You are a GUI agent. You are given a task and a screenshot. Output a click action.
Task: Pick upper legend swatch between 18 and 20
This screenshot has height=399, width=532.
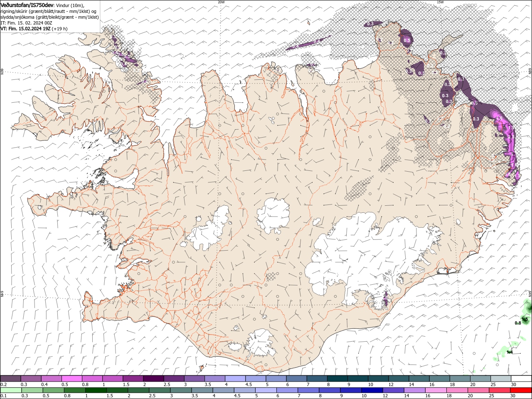coord(460,379)
